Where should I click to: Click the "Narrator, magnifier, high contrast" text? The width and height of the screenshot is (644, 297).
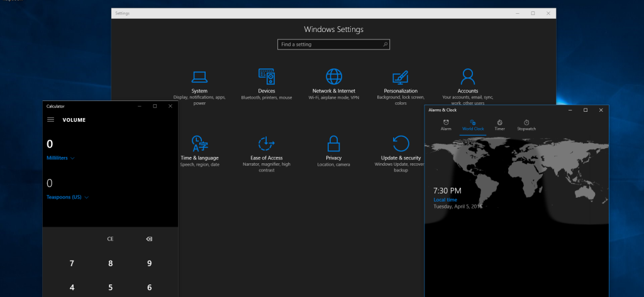click(267, 168)
